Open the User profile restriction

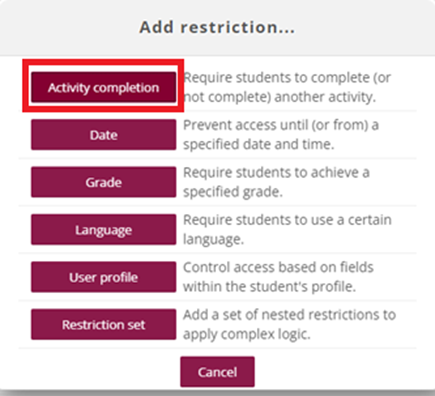pos(103,277)
